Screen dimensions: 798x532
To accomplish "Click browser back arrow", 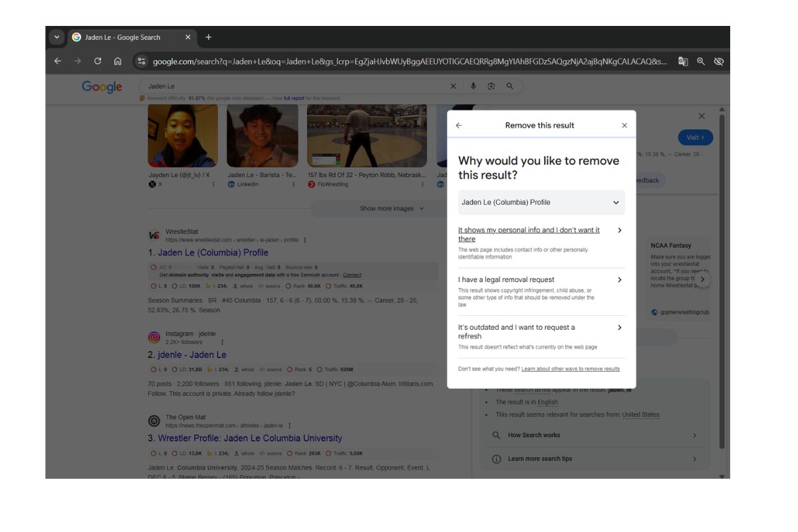I will [58, 61].
